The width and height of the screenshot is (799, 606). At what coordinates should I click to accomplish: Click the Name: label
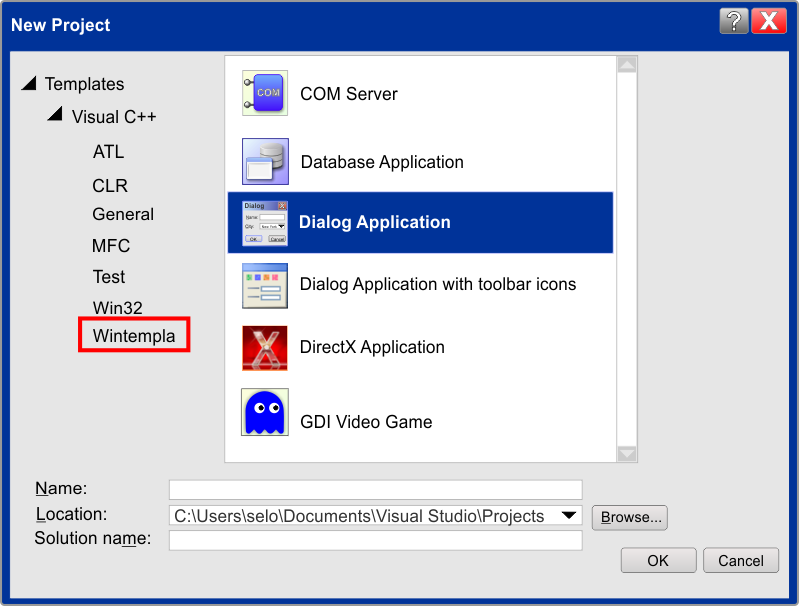coord(61,488)
